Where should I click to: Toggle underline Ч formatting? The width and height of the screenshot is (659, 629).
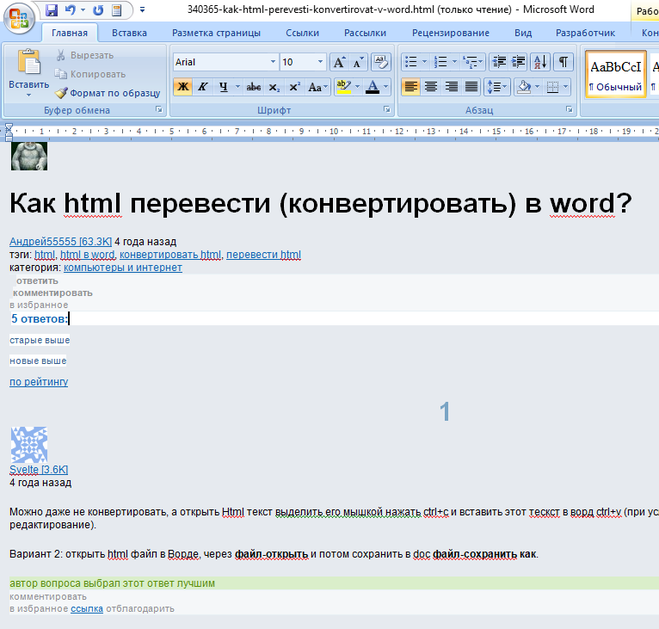[x=223, y=87]
